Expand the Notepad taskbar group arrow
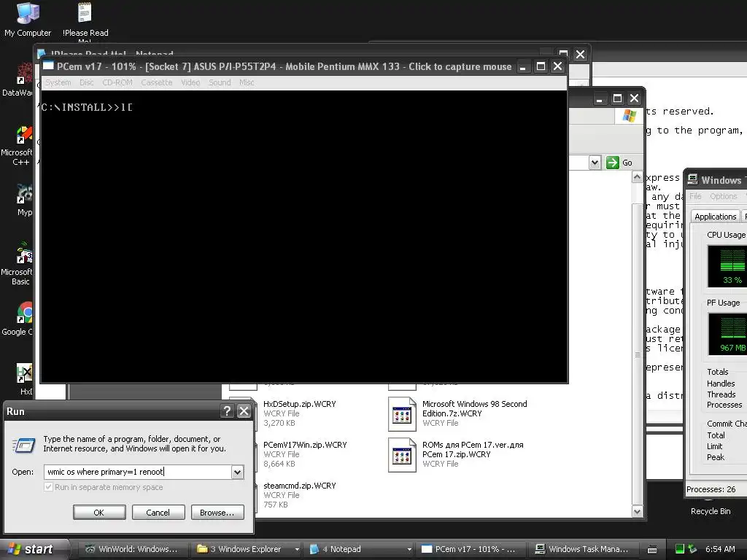The width and height of the screenshot is (747, 560). [409, 549]
